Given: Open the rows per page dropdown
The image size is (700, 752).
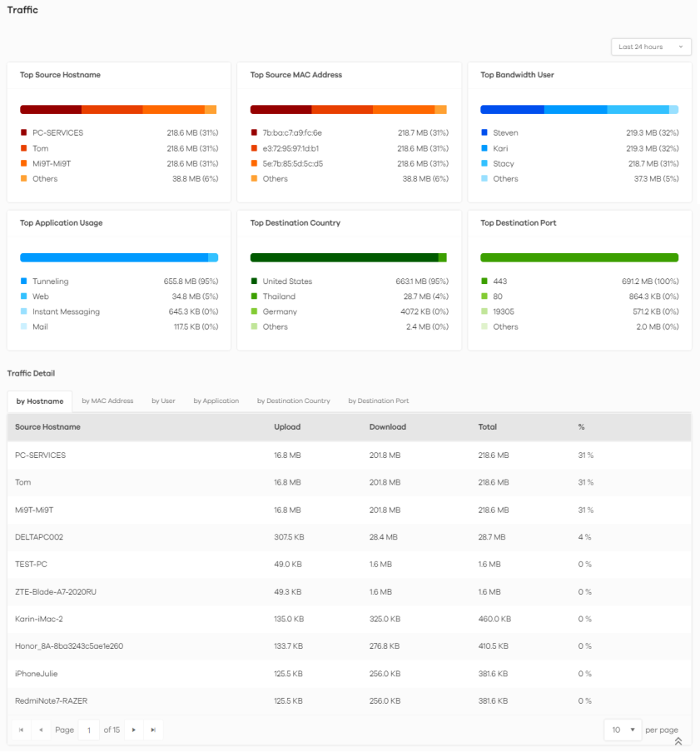Looking at the screenshot, I should [x=623, y=730].
